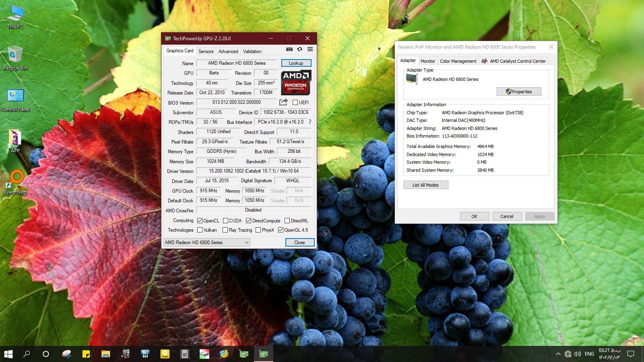644x362 pixels.
Task: Open the GPU-Z hamburger menu
Action: (x=310, y=49)
